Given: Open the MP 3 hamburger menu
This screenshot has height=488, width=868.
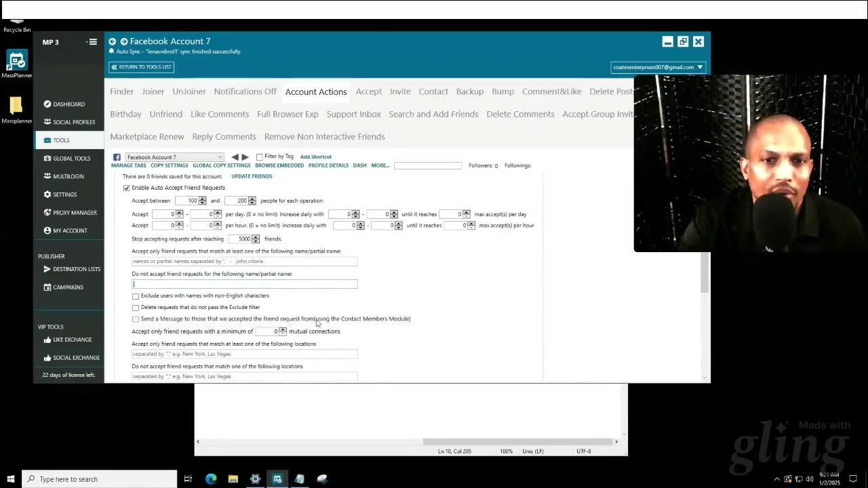Looking at the screenshot, I should tap(93, 42).
